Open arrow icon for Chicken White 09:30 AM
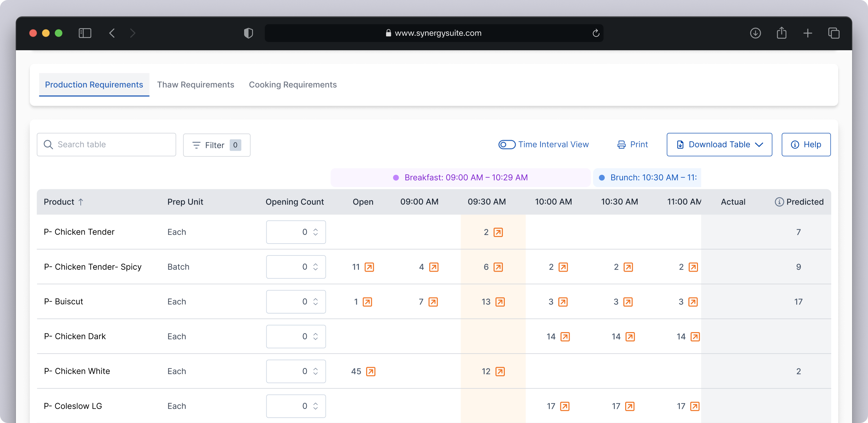 point(500,371)
